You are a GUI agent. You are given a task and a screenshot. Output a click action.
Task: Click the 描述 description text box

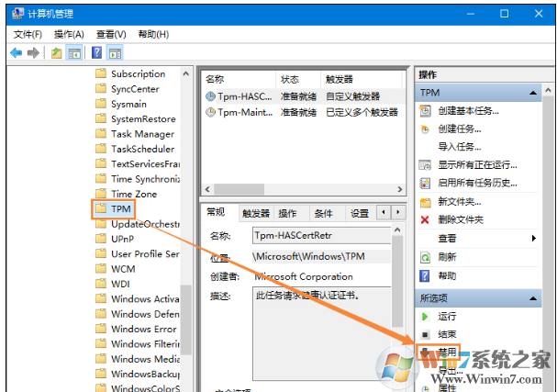(x=321, y=334)
